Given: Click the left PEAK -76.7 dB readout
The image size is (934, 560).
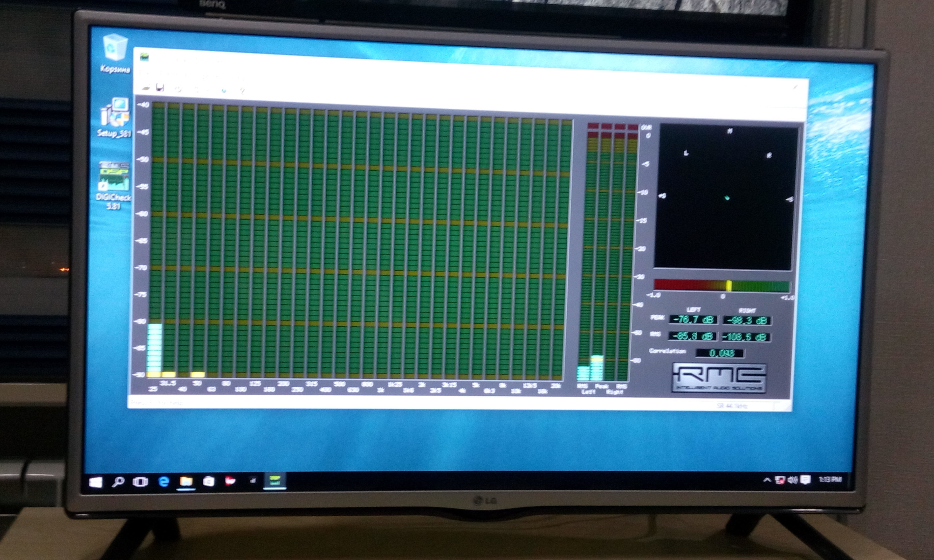Looking at the screenshot, I should point(693,320).
